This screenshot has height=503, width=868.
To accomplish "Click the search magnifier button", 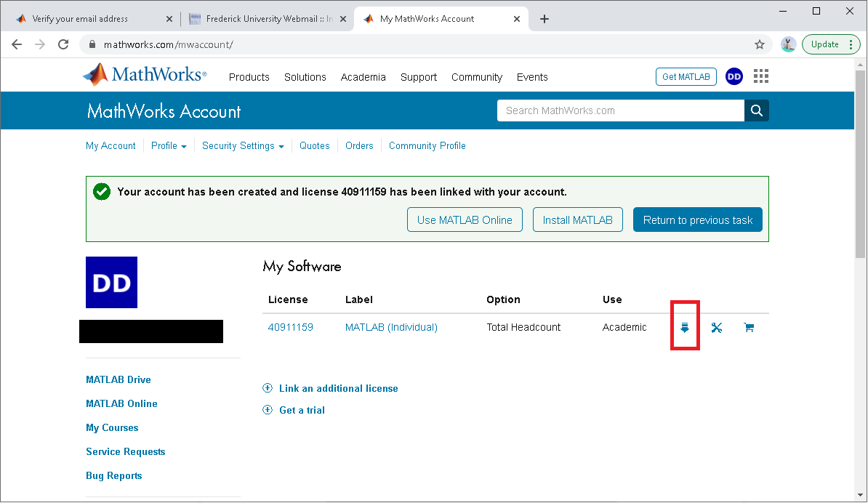I will coord(757,110).
